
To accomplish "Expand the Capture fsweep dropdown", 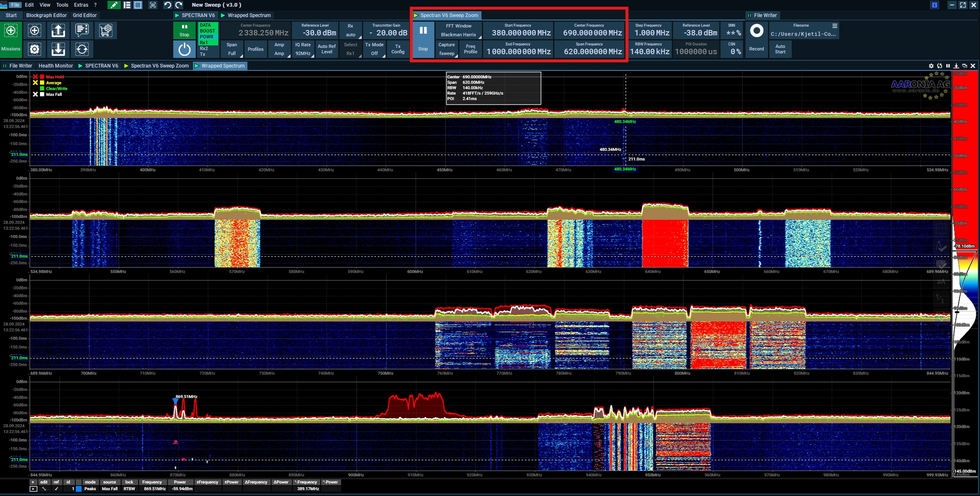I will point(447,49).
